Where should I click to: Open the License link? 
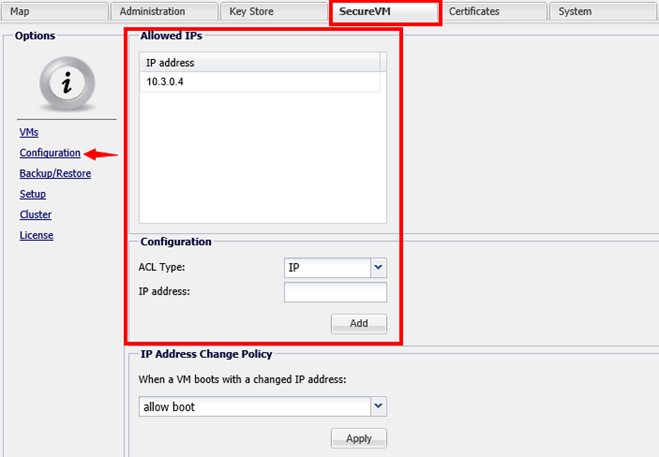[37, 235]
